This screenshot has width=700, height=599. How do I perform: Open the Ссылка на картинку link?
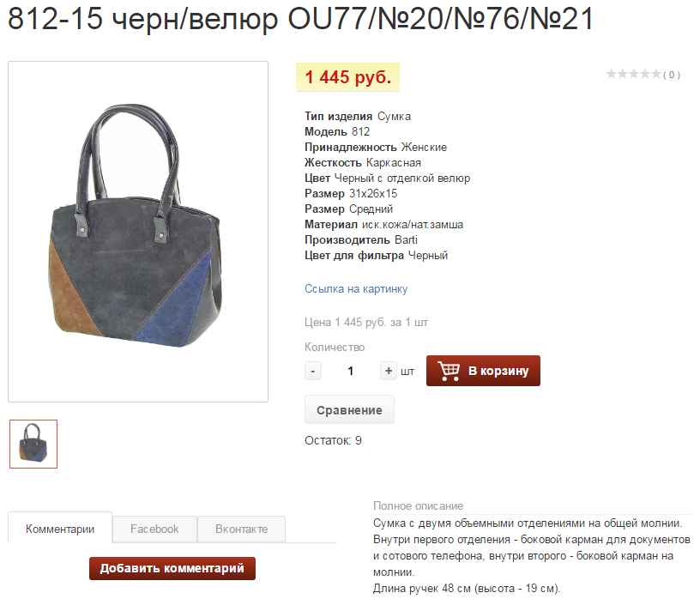pyautogui.click(x=356, y=289)
